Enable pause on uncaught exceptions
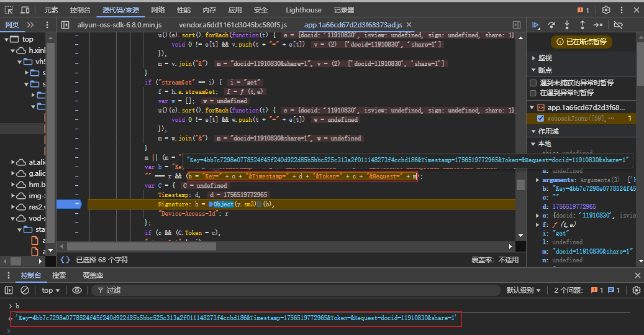 pos(533,83)
